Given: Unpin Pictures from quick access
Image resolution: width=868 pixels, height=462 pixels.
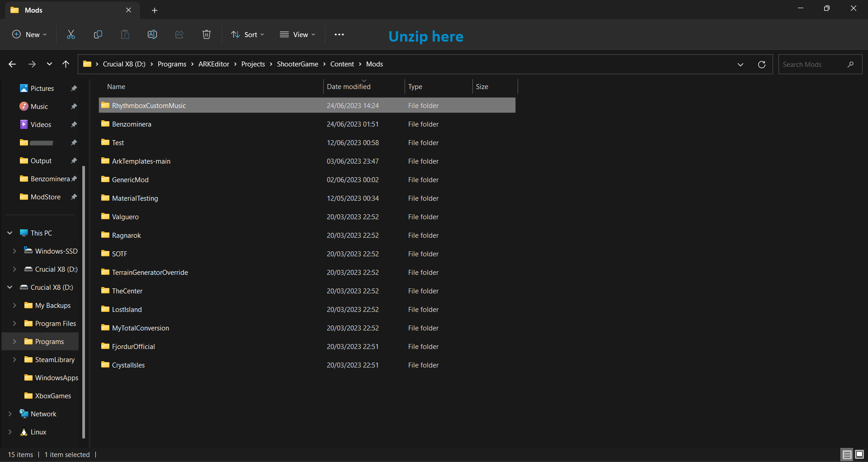Looking at the screenshot, I should pyautogui.click(x=74, y=88).
